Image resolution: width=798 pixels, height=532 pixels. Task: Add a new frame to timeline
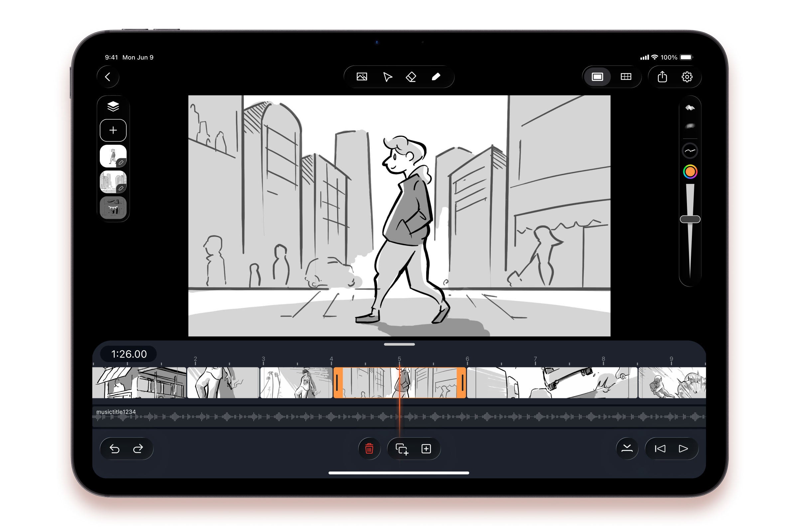(426, 449)
